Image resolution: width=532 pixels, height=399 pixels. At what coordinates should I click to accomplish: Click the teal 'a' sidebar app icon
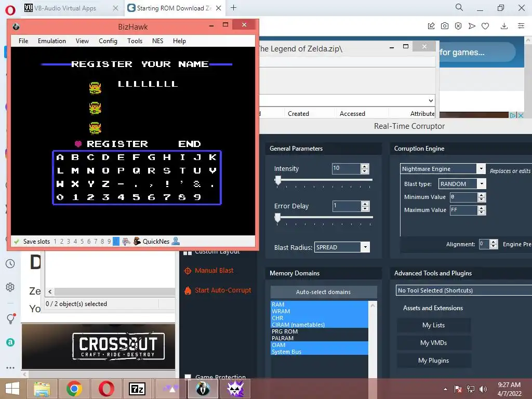(10, 342)
